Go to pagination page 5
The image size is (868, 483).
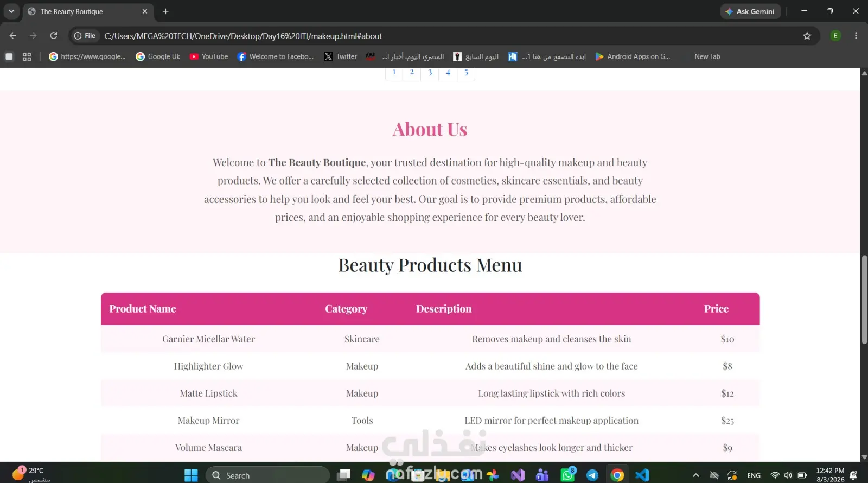(466, 73)
